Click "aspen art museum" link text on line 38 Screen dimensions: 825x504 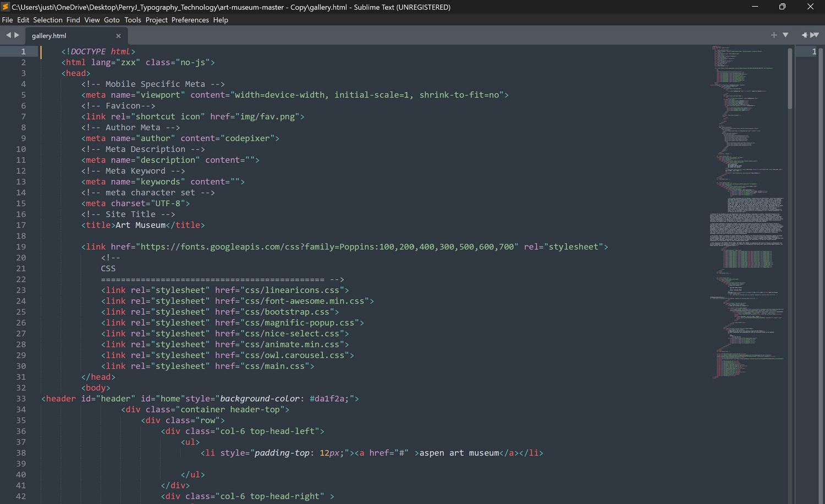tap(459, 453)
